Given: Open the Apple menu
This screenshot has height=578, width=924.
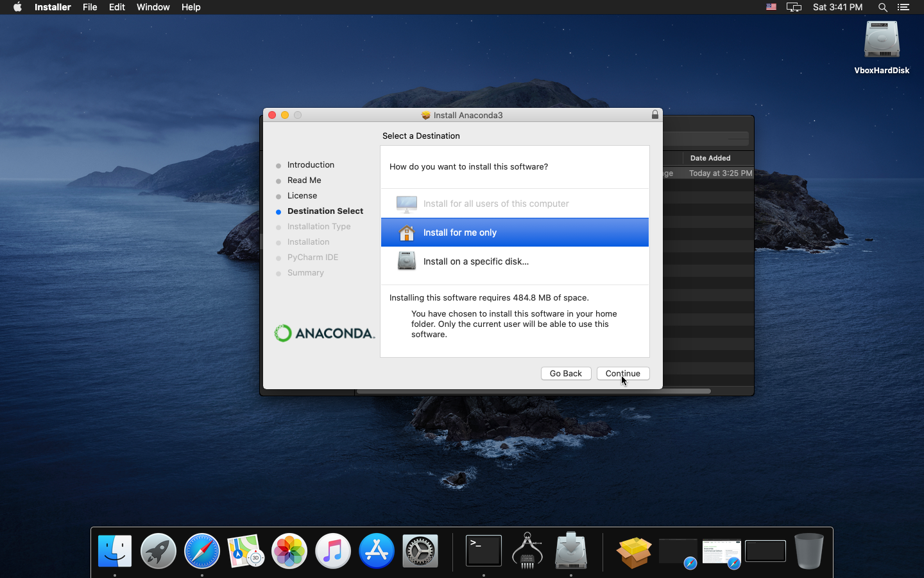Looking at the screenshot, I should coord(17,7).
